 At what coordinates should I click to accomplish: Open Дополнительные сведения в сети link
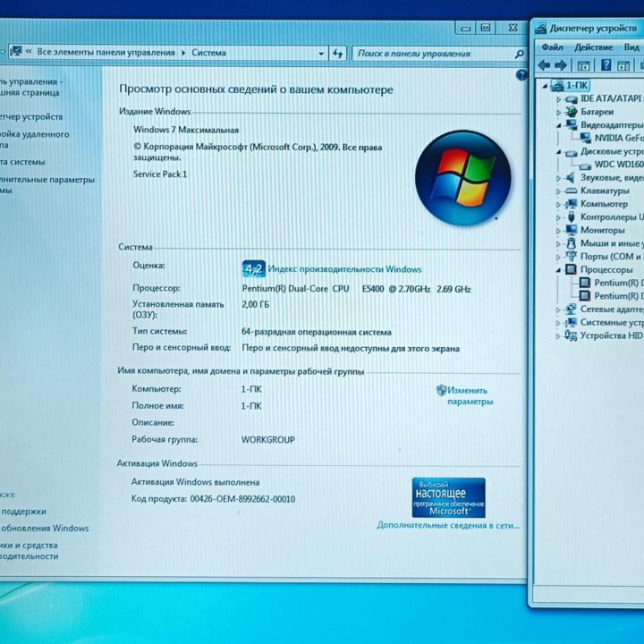tap(448, 526)
